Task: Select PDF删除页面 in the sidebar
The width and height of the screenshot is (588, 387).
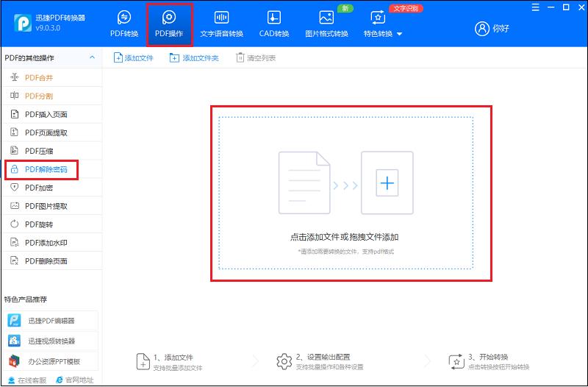Action: click(x=51, y=261)
